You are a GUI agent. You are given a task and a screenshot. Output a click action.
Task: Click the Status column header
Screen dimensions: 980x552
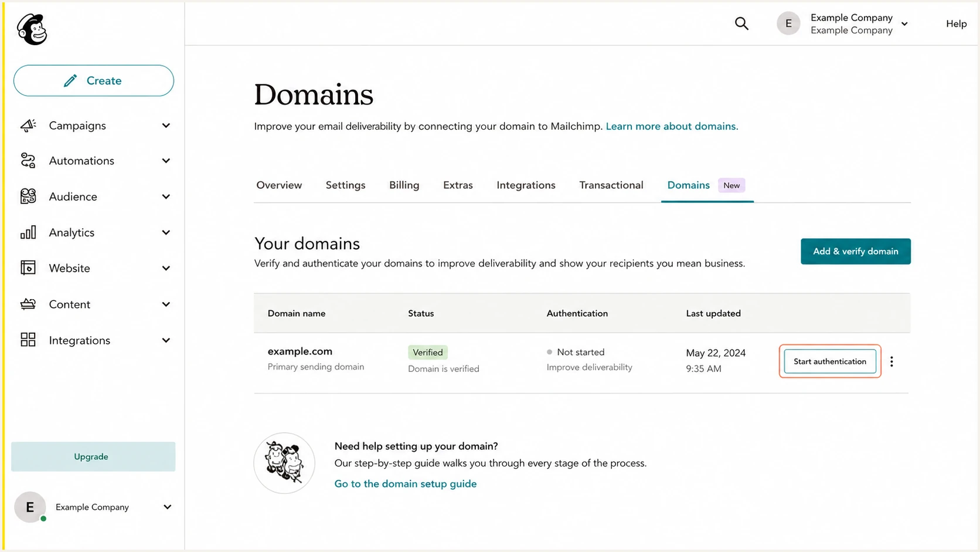coord(421,313)
